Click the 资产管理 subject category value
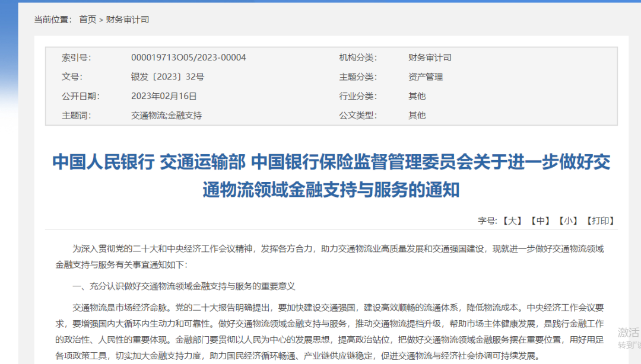Screen dimensions: 641x364 coord(426,76)
